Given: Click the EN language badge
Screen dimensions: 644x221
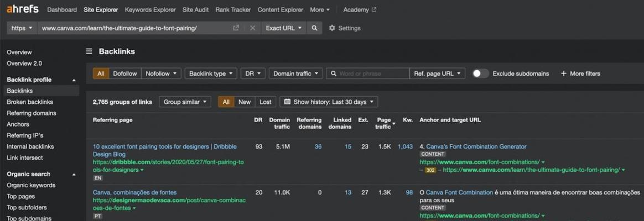Looking at the screenshot, I should [x=98, y=178].
